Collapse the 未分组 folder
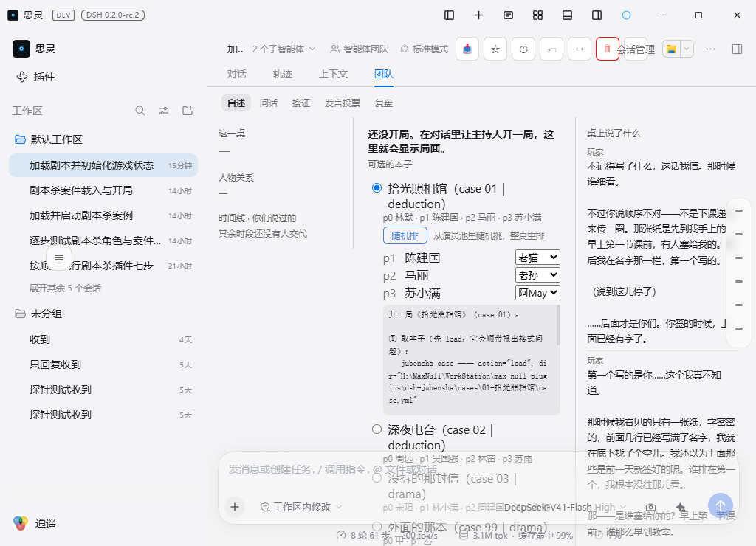This screenshot has height=546, width=756. [x=38, y=314]
